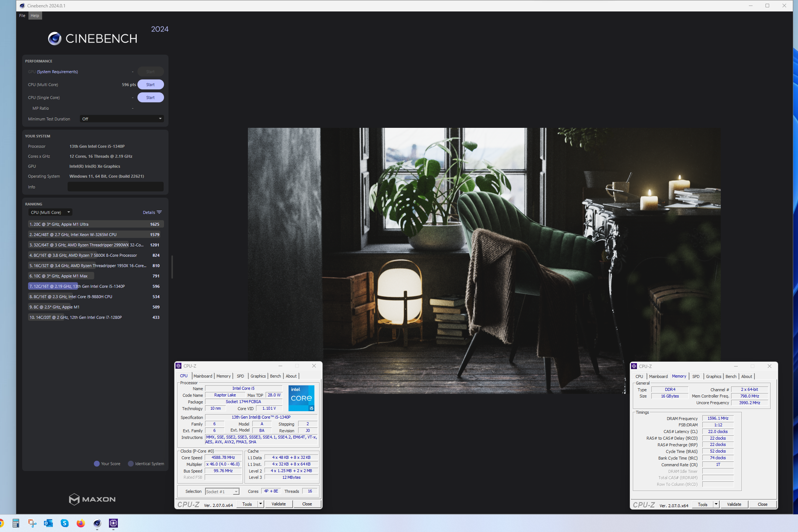Click Tools button in right CPU-Z
This screenshot has height=532, width=798.
click(x=703, y=504)
